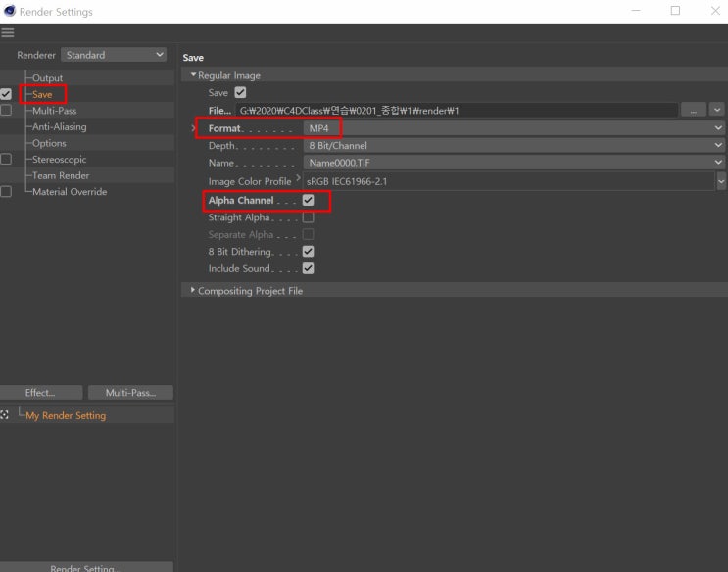The height and width of the screenshot is (572, 728).
Task: Enable the Multi-Pass checkbox in tree
Action: pos(6,110)
